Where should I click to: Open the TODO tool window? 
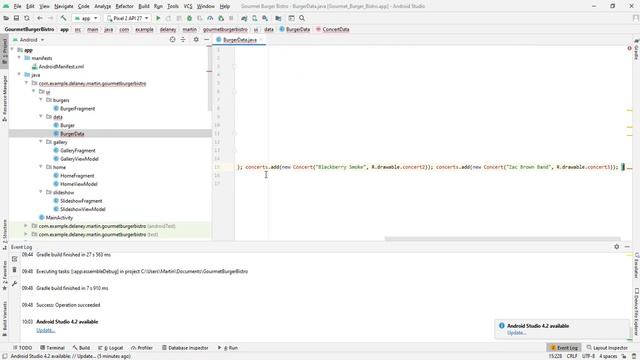click(x=22, y=348)
